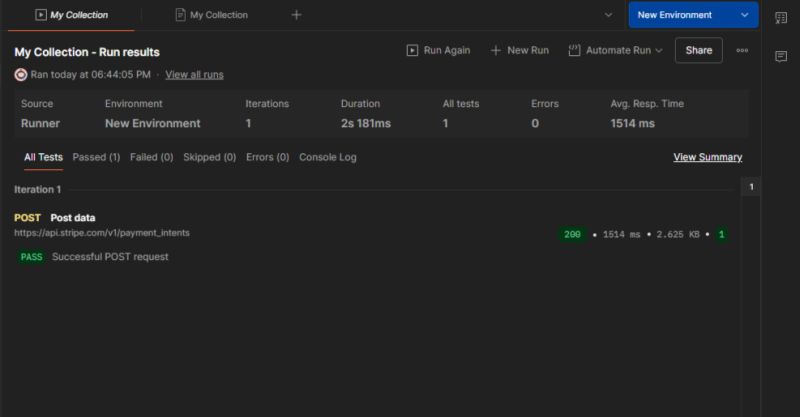The image size is (800, 417).
Task: Click the New Environment summary value
Action: [x=153, y=124]
